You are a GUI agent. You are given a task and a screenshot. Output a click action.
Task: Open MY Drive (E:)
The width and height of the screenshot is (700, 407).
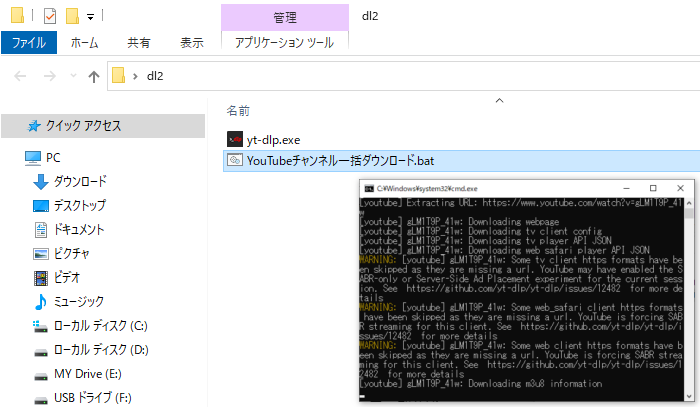(88, 374)
